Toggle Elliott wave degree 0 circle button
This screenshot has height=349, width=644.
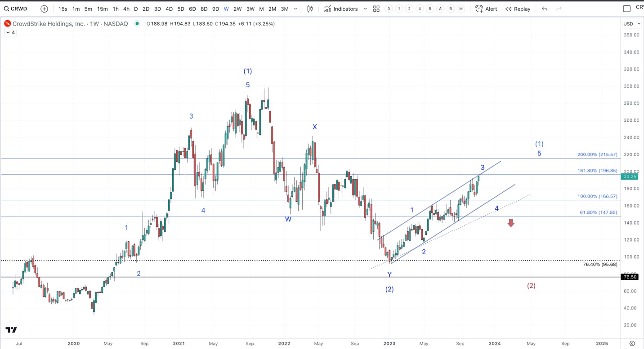(x=389, y=9)
